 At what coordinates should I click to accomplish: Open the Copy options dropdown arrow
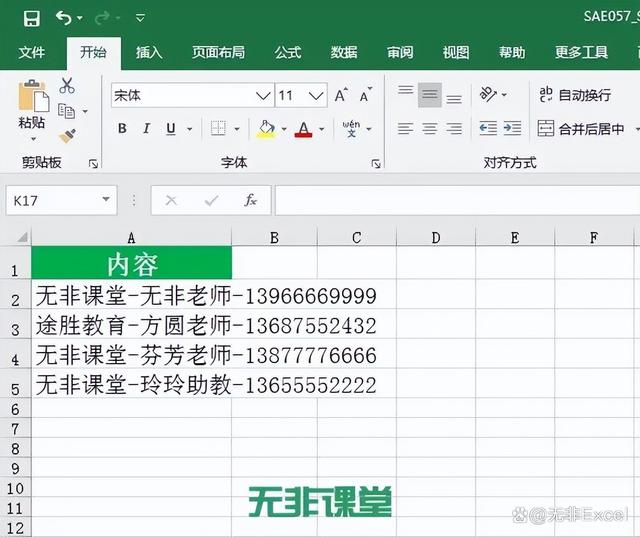tap(85, 111)
